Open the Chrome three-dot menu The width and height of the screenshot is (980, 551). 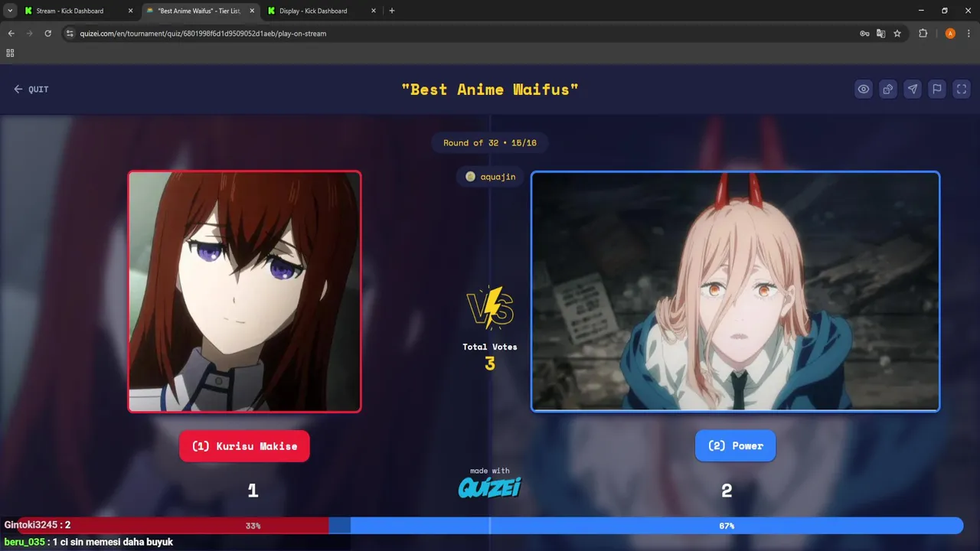click(969, 34)
